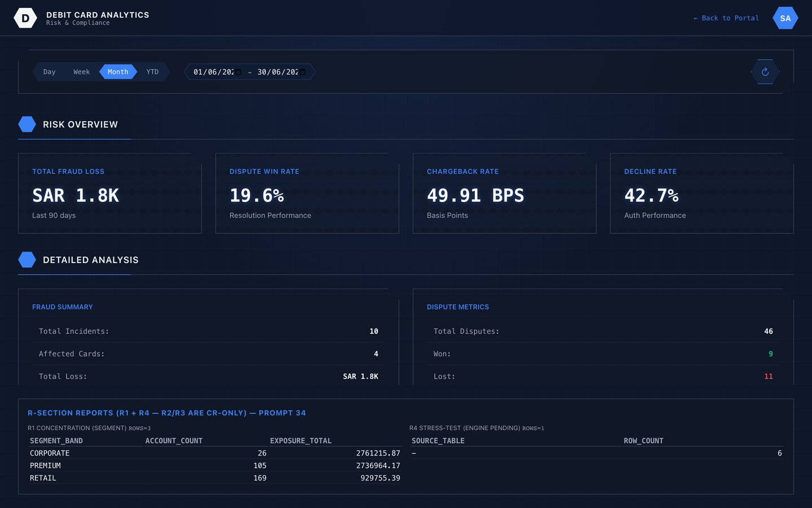Click the Risk Overview heading
This screenshot has width=812, height=508.
(81, 124)
